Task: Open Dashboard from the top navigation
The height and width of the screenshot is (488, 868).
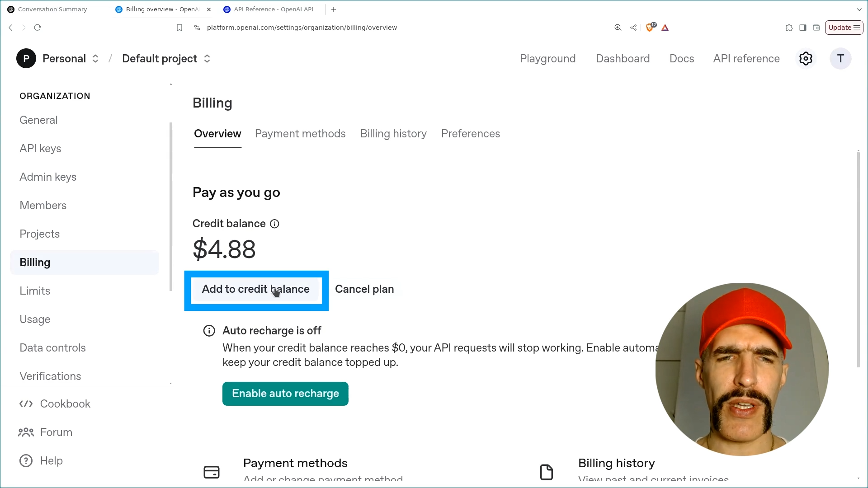Action: click(x=623, y=59)
